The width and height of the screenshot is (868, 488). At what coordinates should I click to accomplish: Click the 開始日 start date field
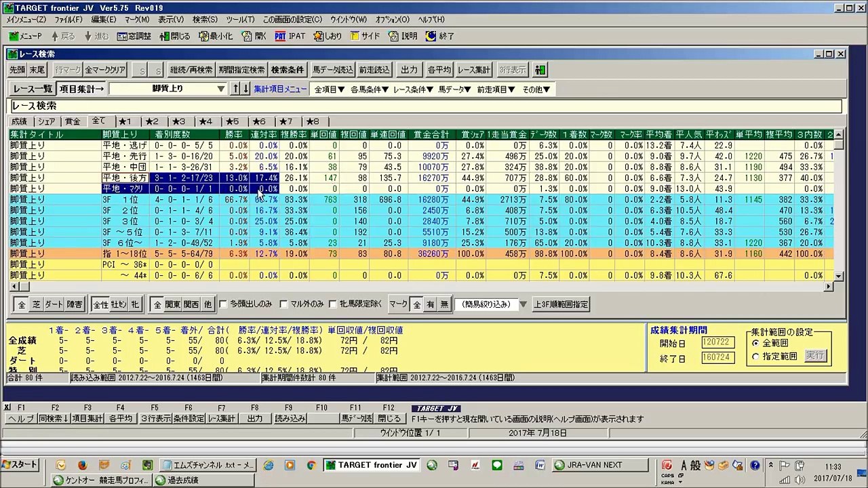(717, 343)
